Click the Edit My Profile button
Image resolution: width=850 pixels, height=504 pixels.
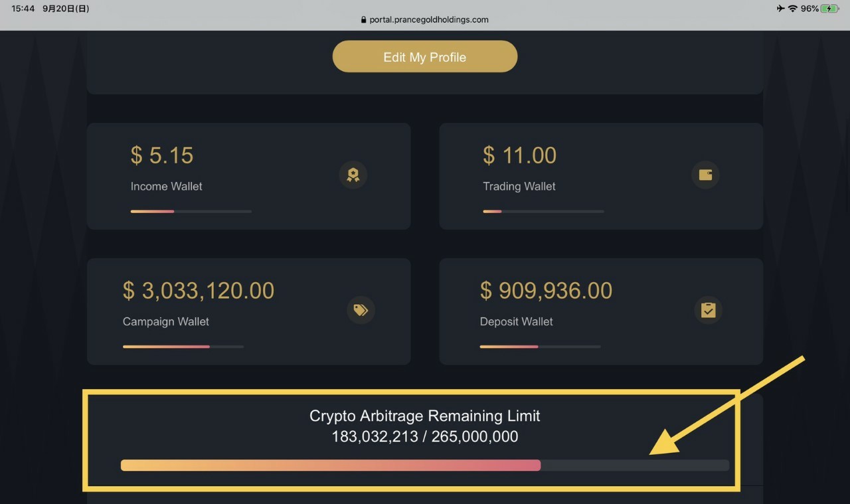[425, 56]
